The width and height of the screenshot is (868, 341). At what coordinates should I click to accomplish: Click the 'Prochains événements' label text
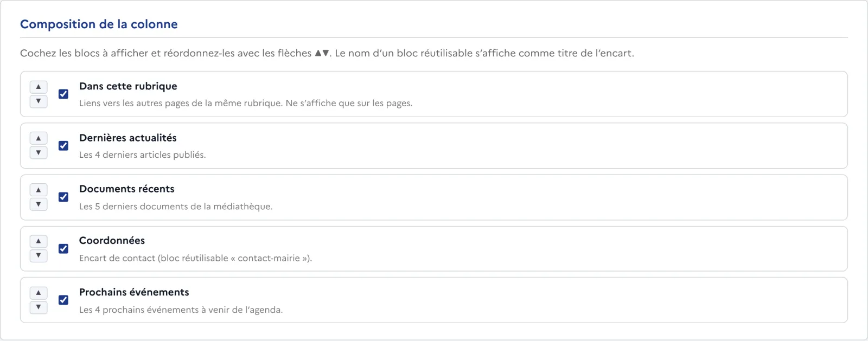pyautogui.click(x=134, y=292)
